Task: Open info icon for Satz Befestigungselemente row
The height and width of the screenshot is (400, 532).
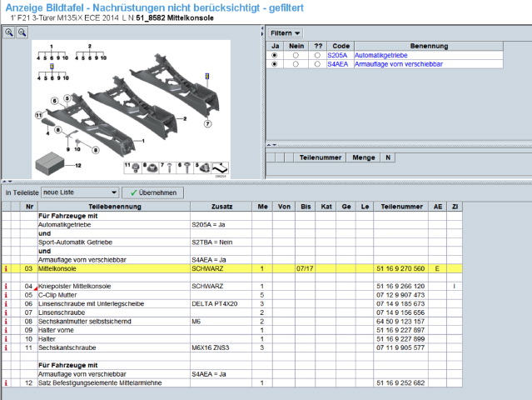Action: pos(6,383)
